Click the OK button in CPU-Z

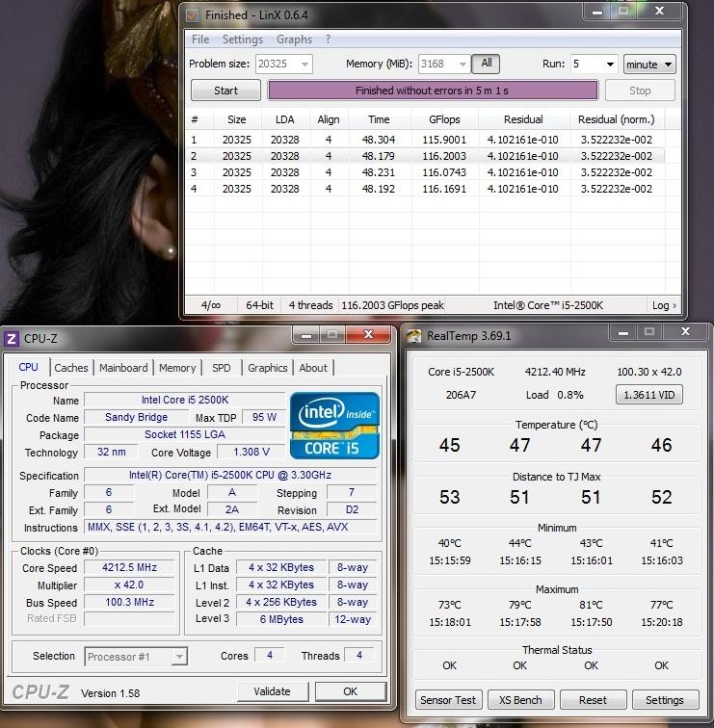click(351, 691)
